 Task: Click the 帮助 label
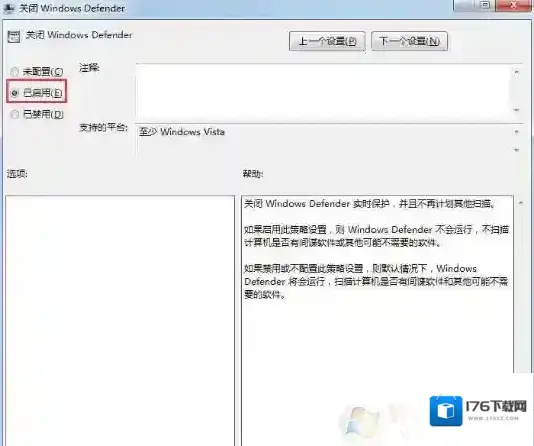[x=253, y=174]
